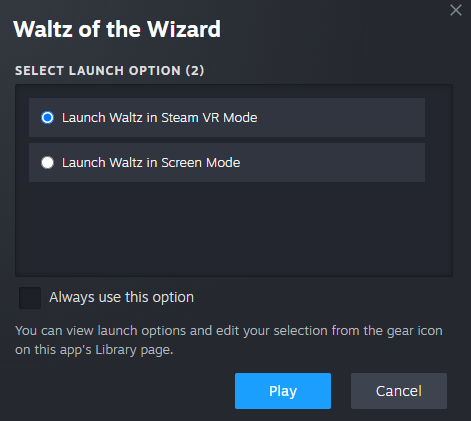471x421 pixels.
Task: Click the word 'Wizard' in the dialog title
Action: [x=184, y=29]
